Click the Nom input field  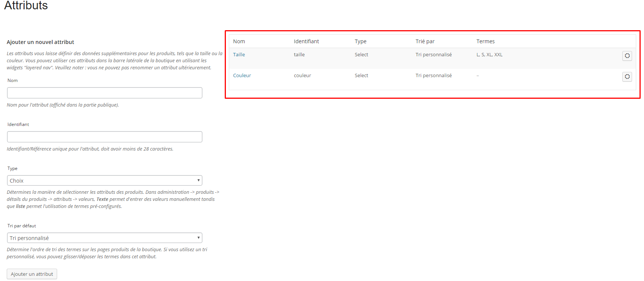click(x=105, y=93)
